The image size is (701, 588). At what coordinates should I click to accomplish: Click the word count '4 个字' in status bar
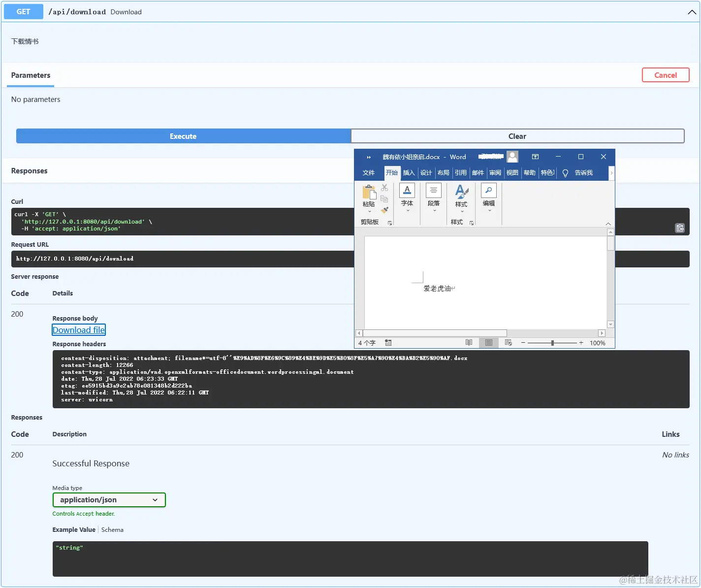[x=367, y=343]
